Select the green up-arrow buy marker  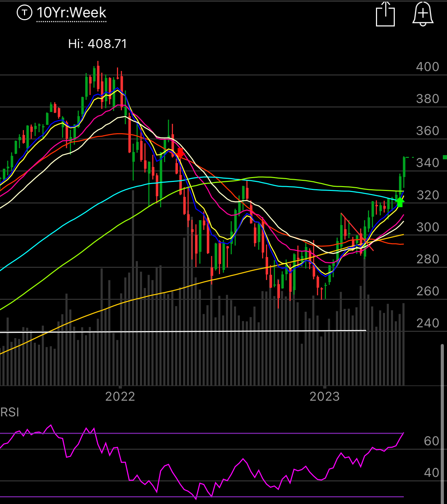point(400,202)
